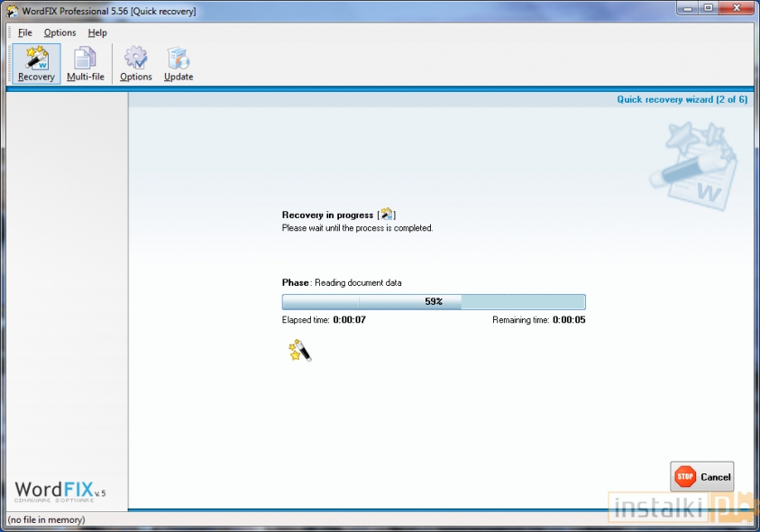Open the Help menu

tap(97, 32)
